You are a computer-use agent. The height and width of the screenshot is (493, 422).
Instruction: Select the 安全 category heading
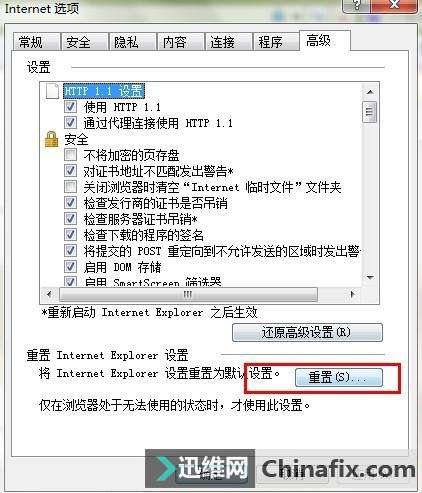pyautogui.click(x=76, y=139)
